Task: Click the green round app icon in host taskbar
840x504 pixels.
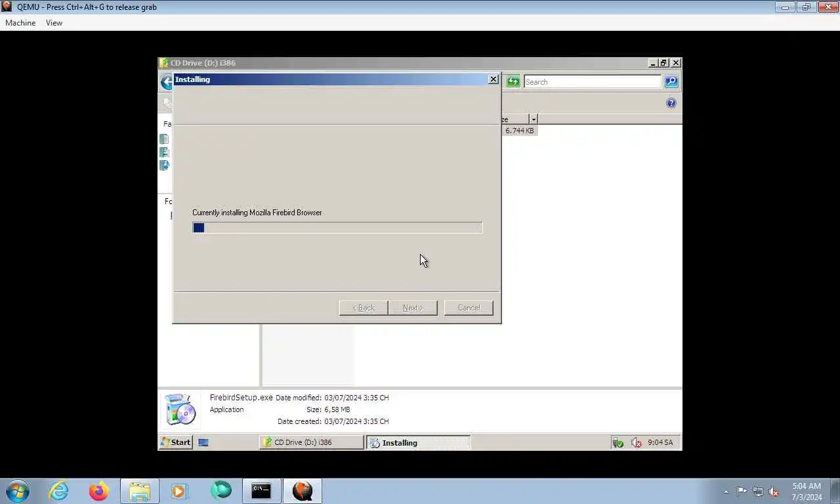Action: pyautogui.click(x=220, y=491)
